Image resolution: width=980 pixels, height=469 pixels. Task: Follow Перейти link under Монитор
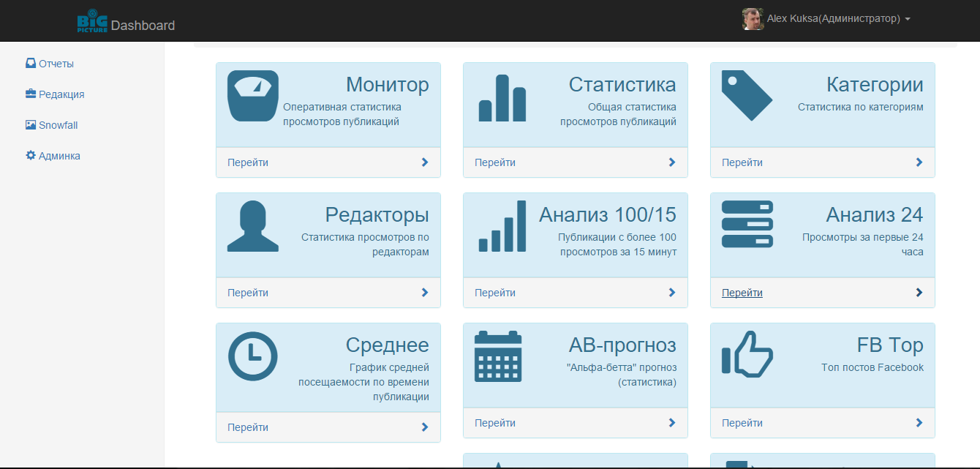pyautogui.click(x=248, y=162)
